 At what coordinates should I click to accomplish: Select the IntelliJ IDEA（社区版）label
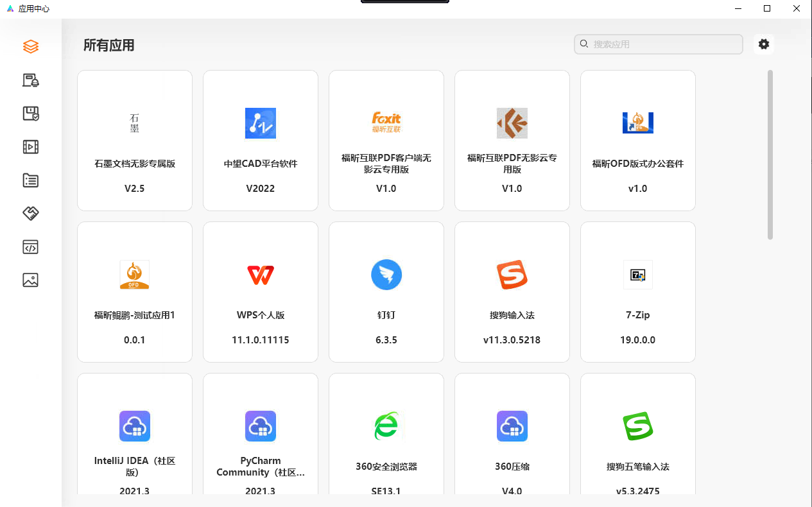135,467
